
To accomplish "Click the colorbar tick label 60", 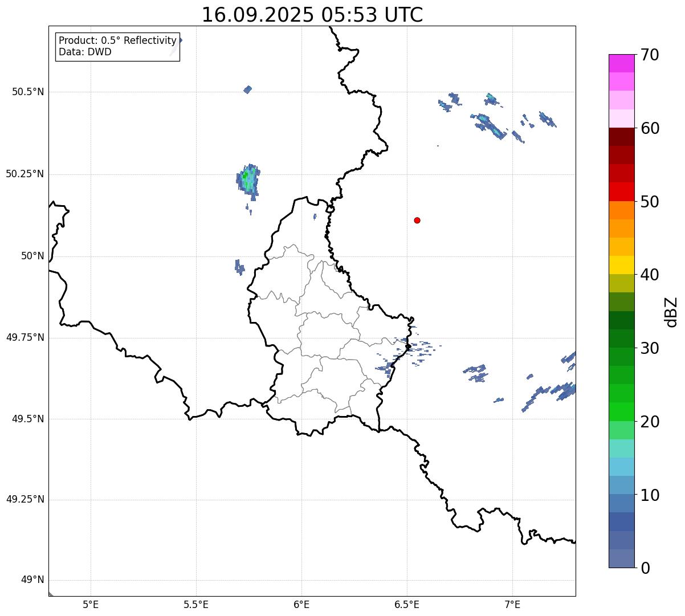I will point(650,128).
